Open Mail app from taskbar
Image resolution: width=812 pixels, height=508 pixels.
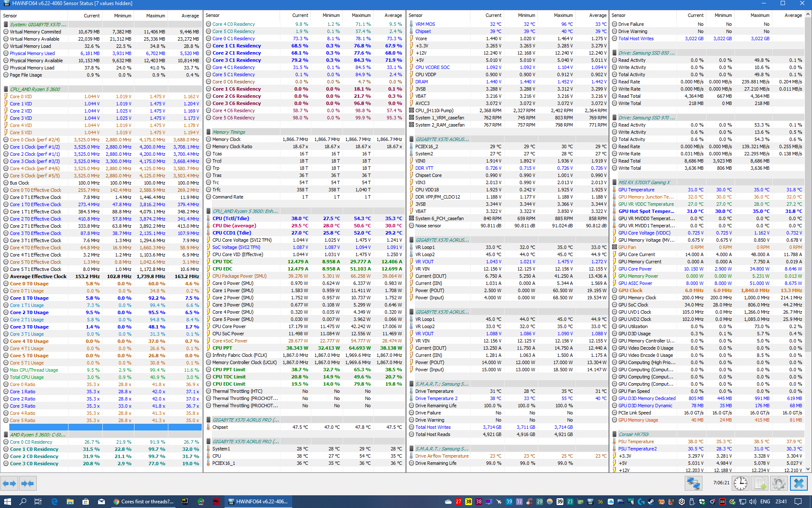(101, 501)
